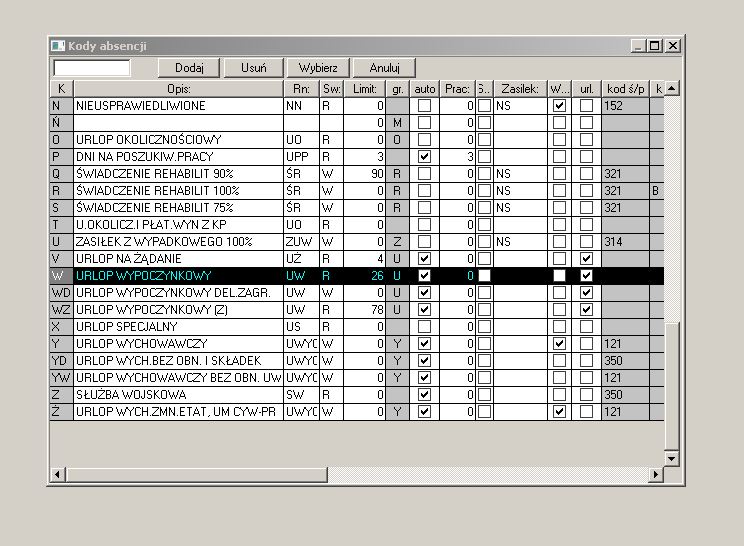This screenshot has height=546, width=744.
Task: Uncheck url. checkbox for URLOP NA ŻĄDANIE
Action: coord(587,259)
